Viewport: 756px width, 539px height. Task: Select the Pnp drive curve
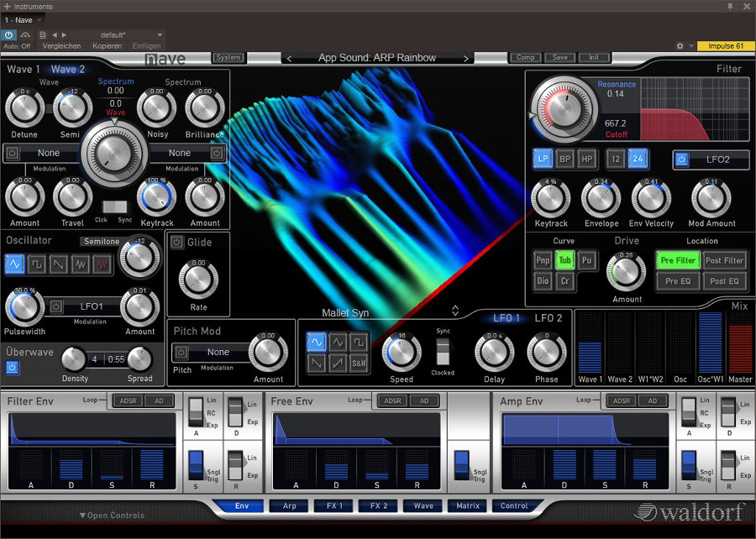pyautogui.click(x=543, y=260)
